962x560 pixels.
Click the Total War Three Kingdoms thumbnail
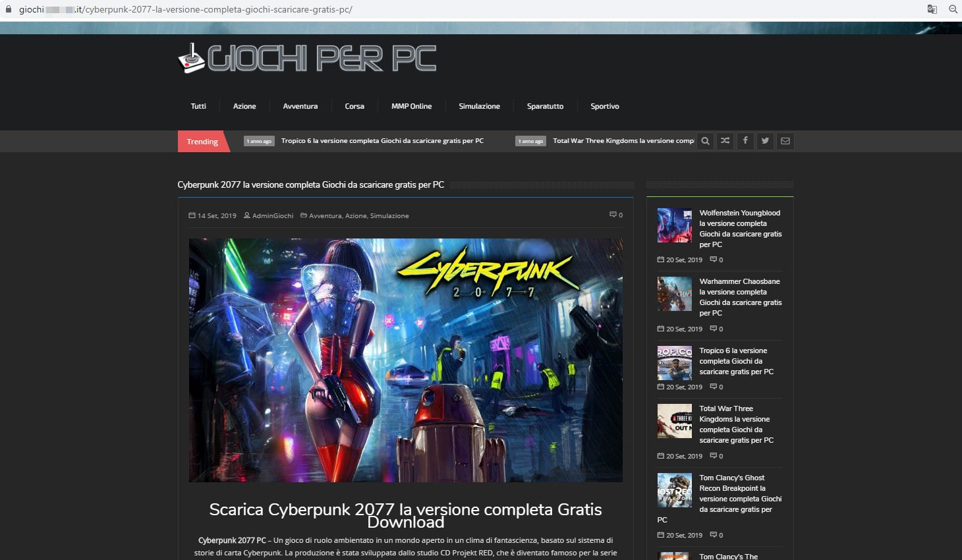675,421
